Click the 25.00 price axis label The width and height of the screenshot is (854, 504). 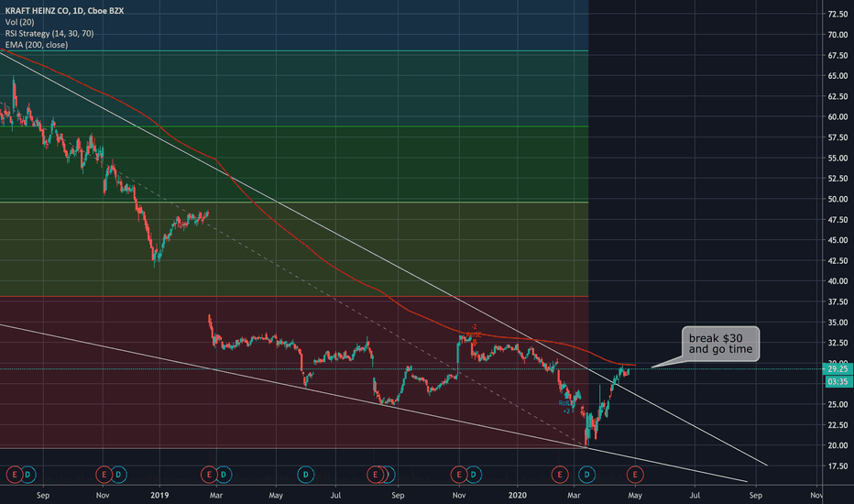click(x=838, y=404)
